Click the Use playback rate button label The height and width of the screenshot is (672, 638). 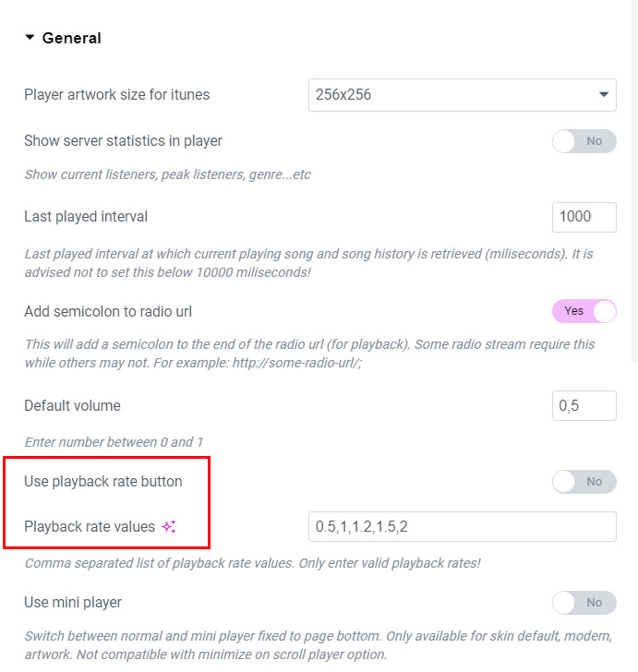[103, 481]
